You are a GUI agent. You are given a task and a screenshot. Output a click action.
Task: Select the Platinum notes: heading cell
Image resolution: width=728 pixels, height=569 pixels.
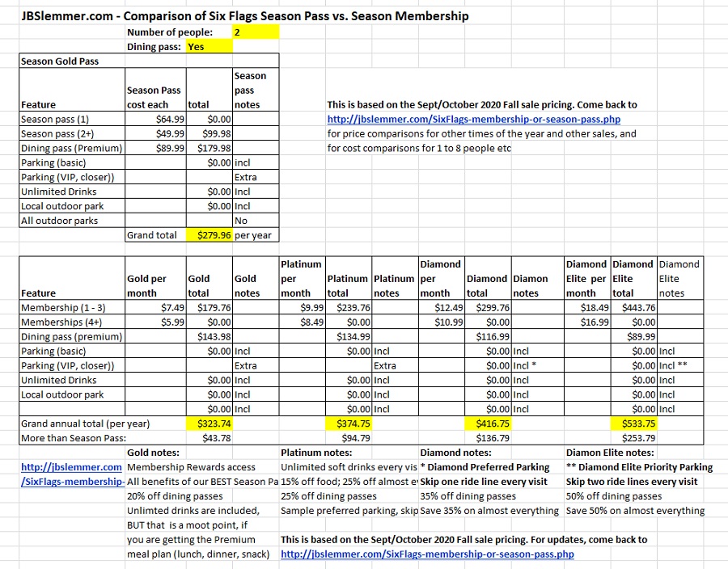point(316,453)
